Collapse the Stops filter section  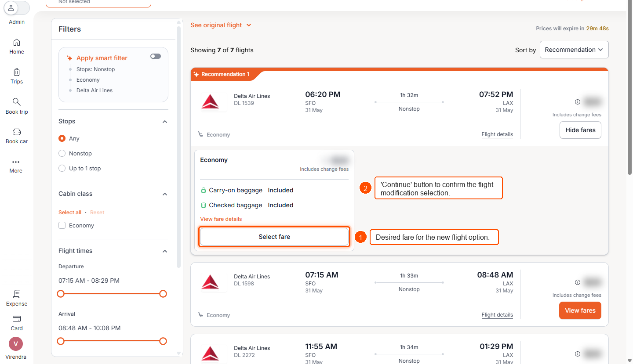pos(165,122)
